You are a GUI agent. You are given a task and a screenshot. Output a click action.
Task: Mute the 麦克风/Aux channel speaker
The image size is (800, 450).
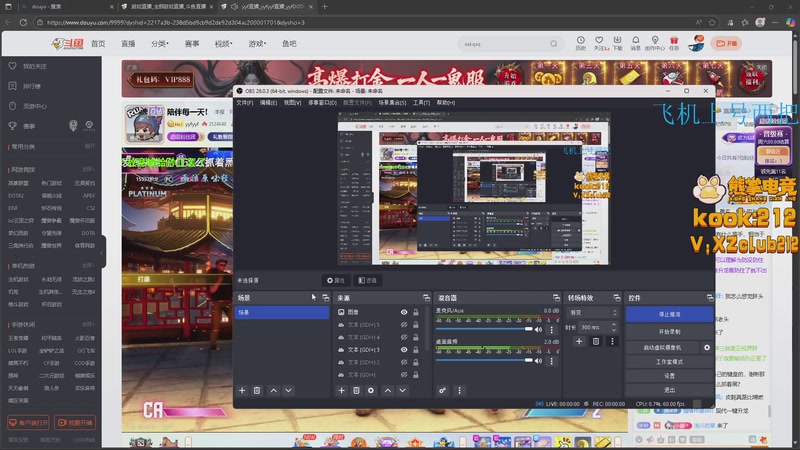tap(538, 330)
